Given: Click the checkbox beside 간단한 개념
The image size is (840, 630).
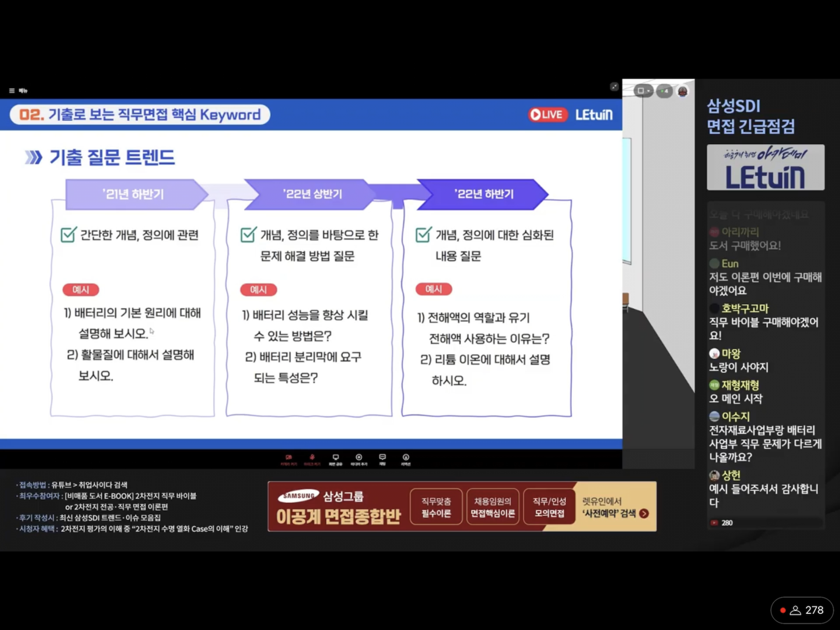Looking at the screenshot, I should (69, 235).
